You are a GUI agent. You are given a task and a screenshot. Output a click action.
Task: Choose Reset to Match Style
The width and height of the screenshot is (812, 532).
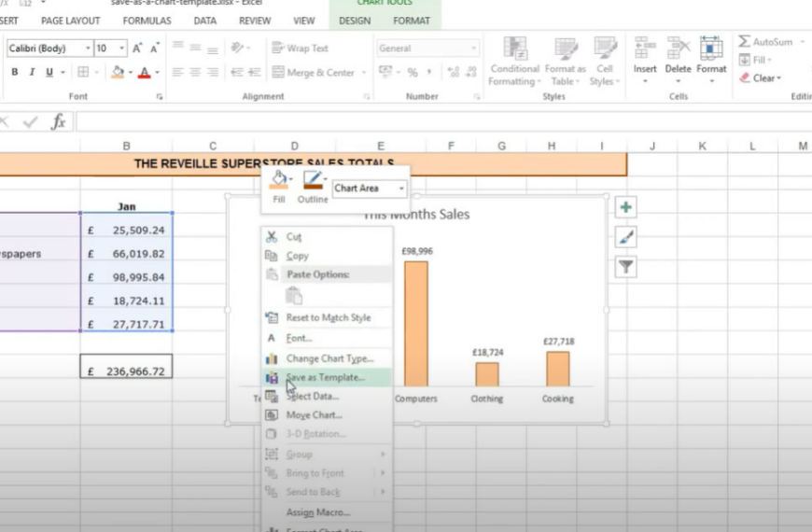coord(328,317)
